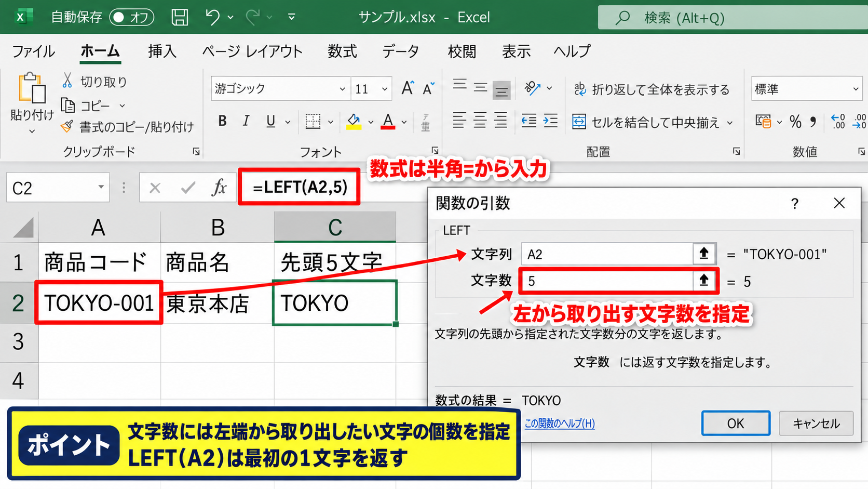Click the Redo arrow icon
The height and width of the screenshot is (489, 868).
point(253,17)
